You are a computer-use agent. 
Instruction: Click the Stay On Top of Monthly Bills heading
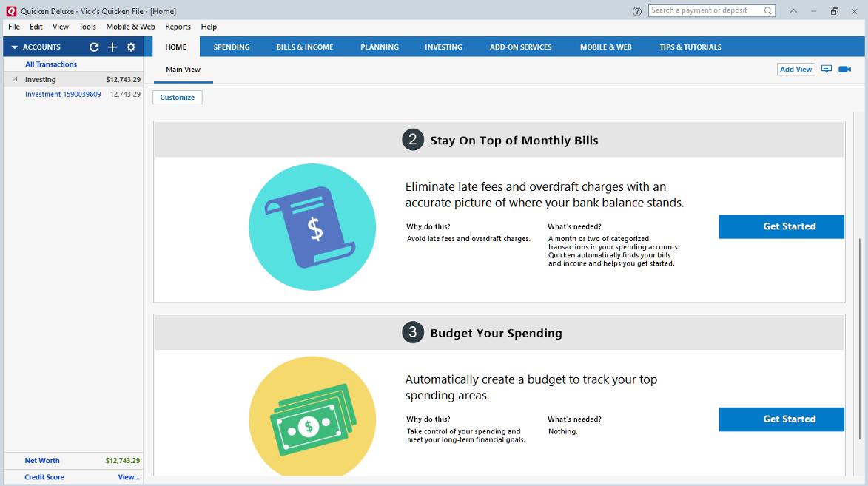pos(514,141)
